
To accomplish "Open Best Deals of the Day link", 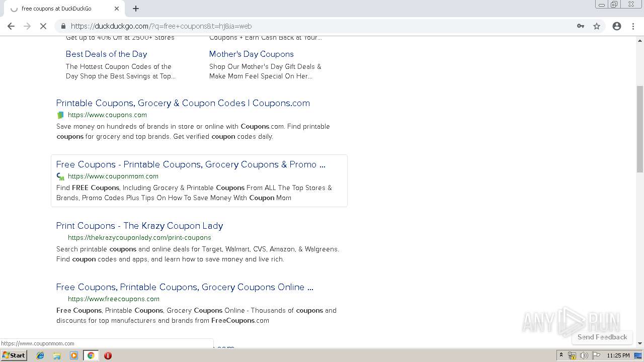I will point(106,54).
